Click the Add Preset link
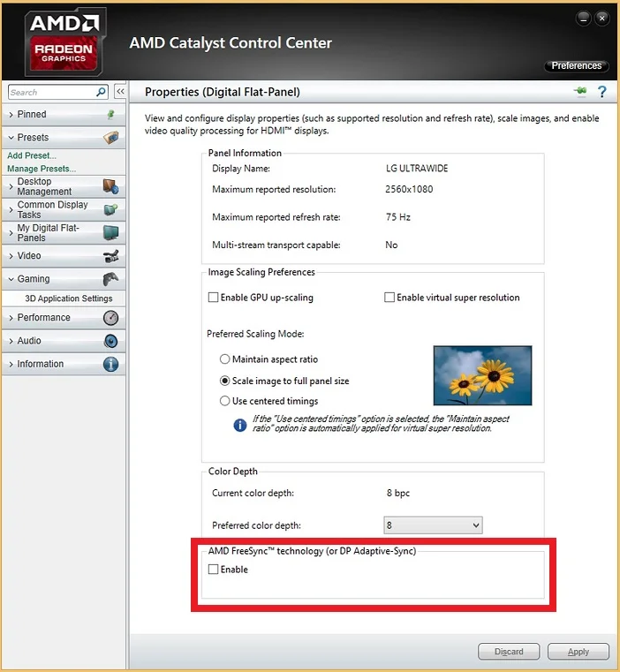Image resolution: width=620 pixels, height=672 pixels. [32, 155]
